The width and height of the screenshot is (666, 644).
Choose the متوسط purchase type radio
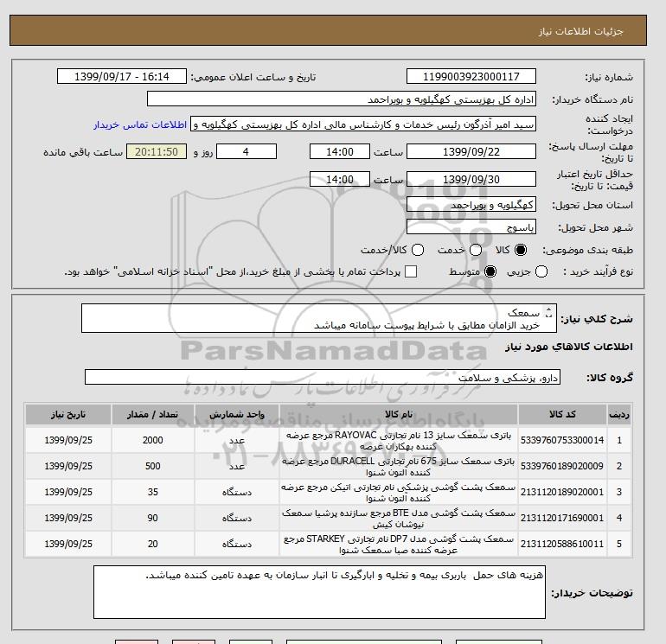coord(490,271)
